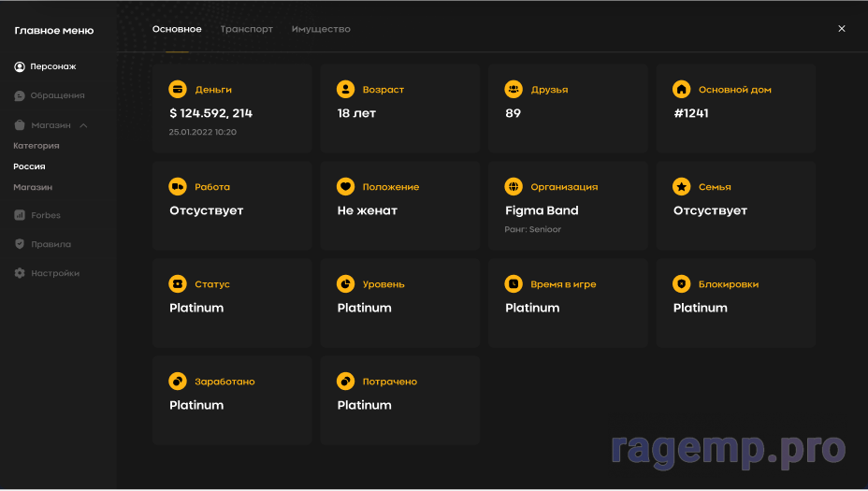Viewport: 868px width, 491px height.
Task: Switch to the Имущество tab
Action: point(321,29)
